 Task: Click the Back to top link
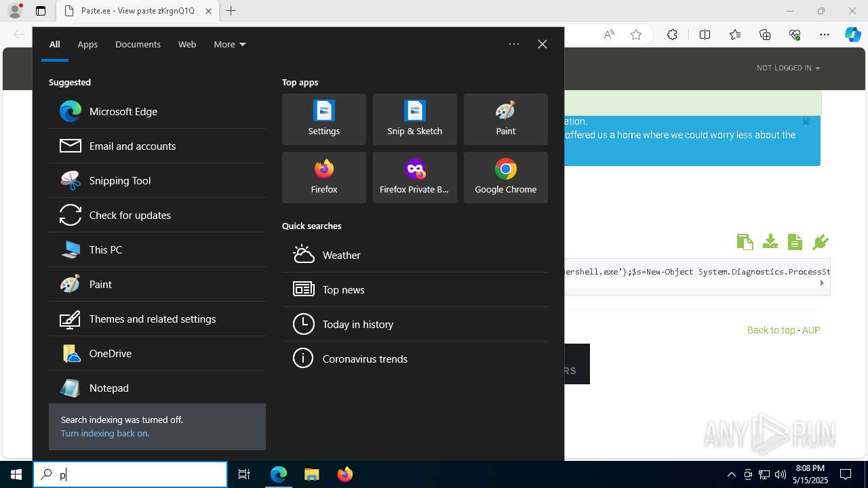(771, 330)
